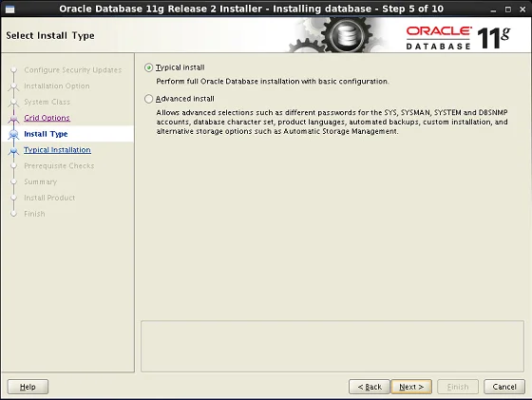Go back with the Back button
This screenshot has height=400, width=532.
click(370, 387)
